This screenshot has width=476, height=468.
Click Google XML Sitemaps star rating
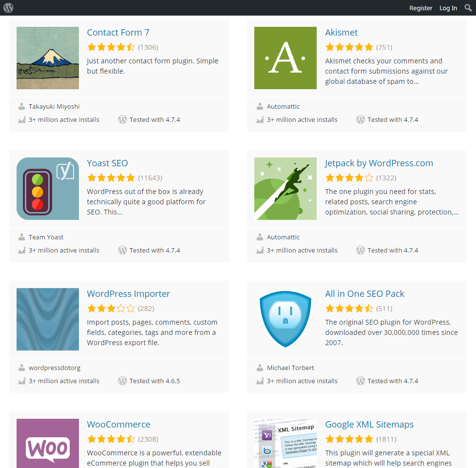349,439
